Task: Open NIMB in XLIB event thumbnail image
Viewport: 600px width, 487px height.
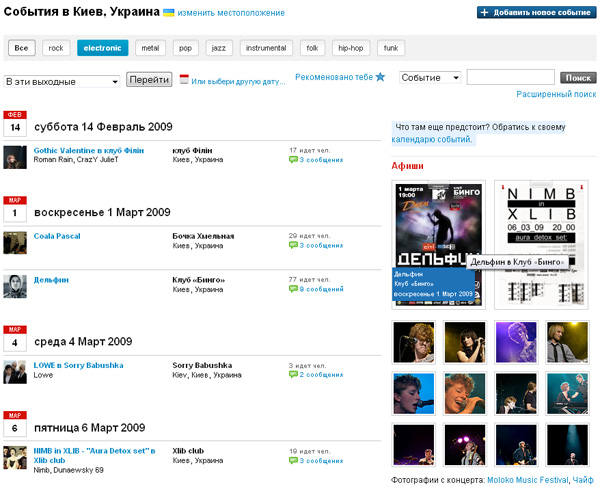Action: 15,458
